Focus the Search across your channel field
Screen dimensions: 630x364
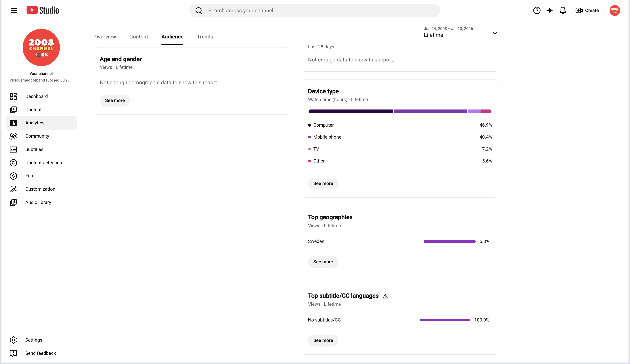[x=315, y=10]
